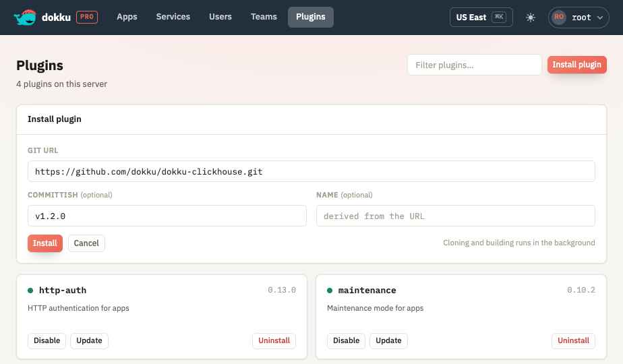
Task: Go to the Services tab
Action: coord(173,17)
